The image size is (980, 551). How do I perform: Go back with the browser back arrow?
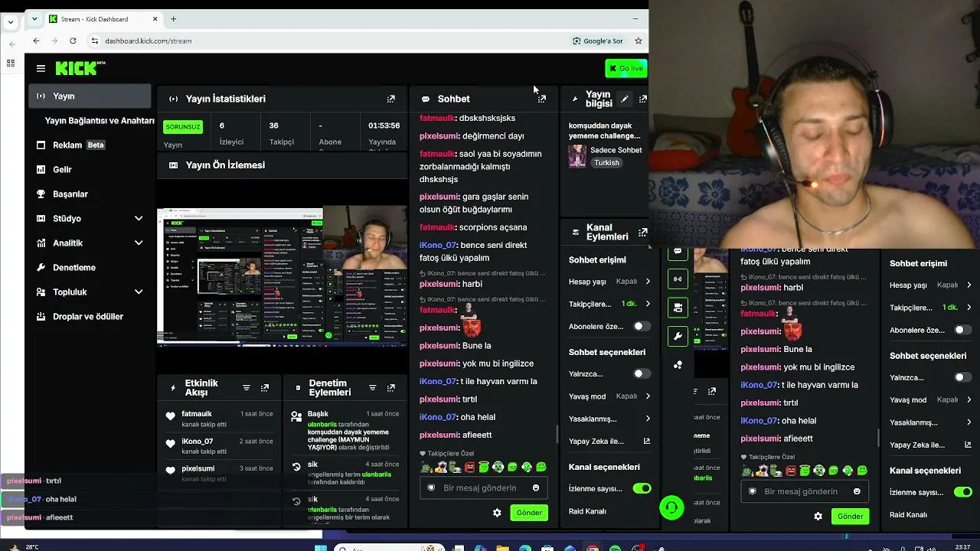click(x=36, y=41)
